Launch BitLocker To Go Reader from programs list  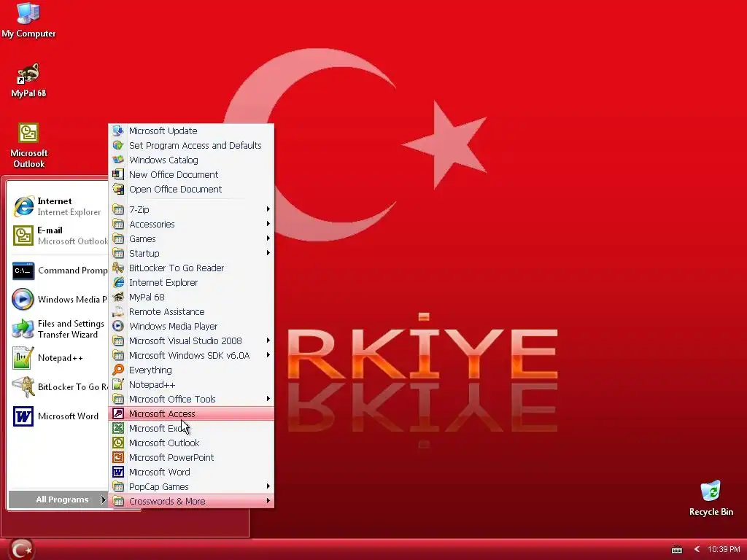191,268
